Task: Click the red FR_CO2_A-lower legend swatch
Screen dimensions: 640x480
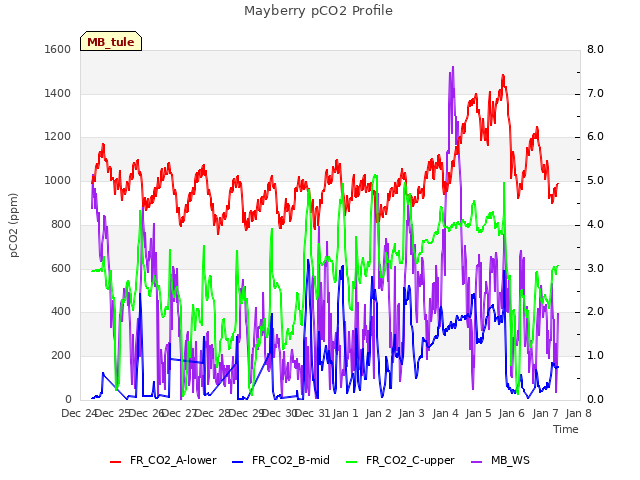Action: [116, 462]
